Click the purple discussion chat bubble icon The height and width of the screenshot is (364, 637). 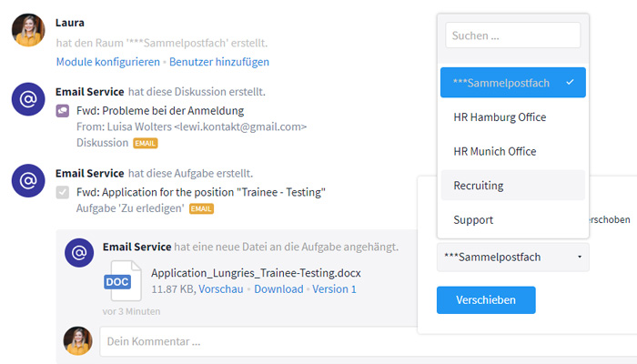click(x=63, y=111)
